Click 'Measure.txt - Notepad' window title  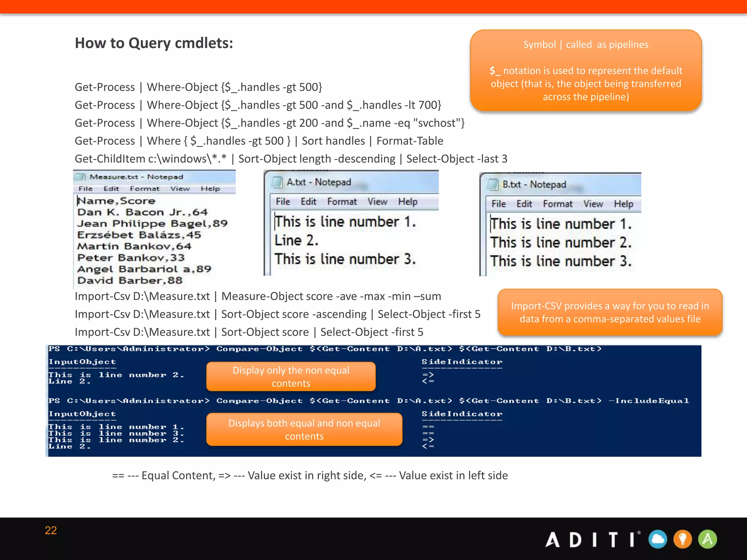pos(136,177)
